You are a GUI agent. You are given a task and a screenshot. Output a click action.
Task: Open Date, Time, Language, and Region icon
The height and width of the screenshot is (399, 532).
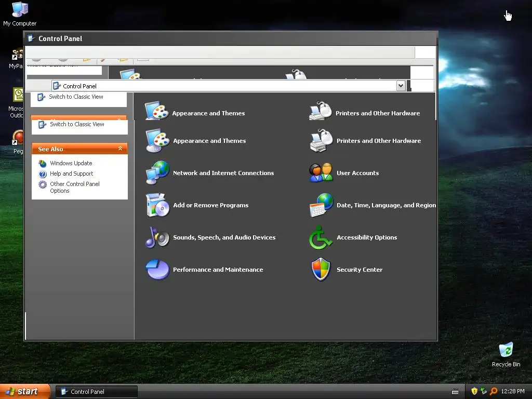click(321, 205)
